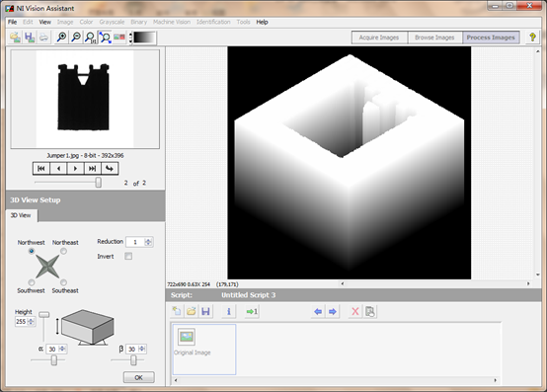Click the Zoom to Fit icon
The height and width of the screenshot is (392, 547).
pos(105,37)
